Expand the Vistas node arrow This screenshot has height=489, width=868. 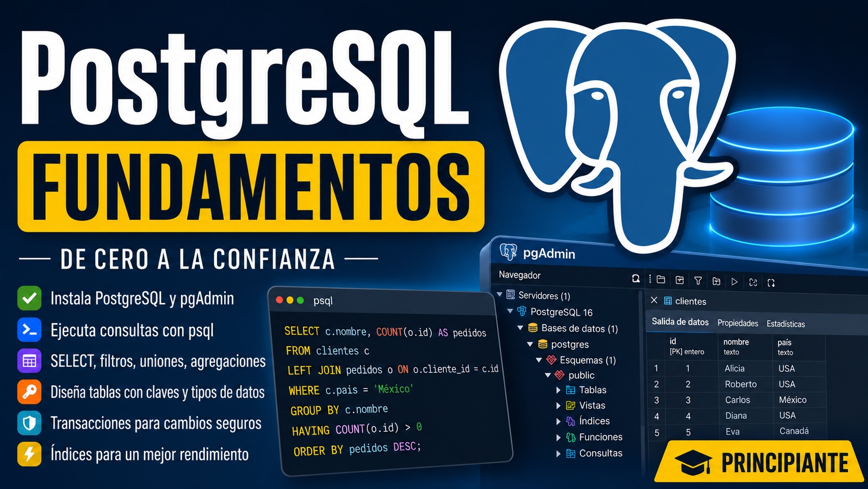click(559, 405)
